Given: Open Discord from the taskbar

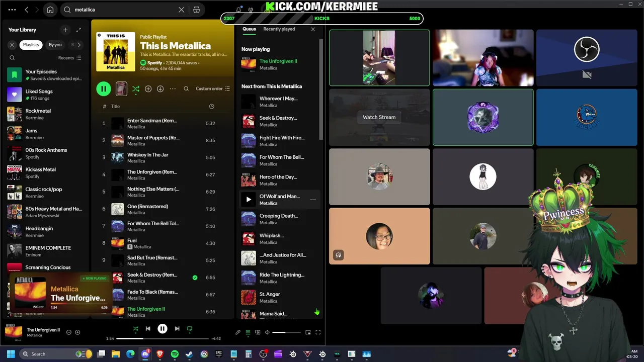Looking at the screenshot, I should coord(145,354).
